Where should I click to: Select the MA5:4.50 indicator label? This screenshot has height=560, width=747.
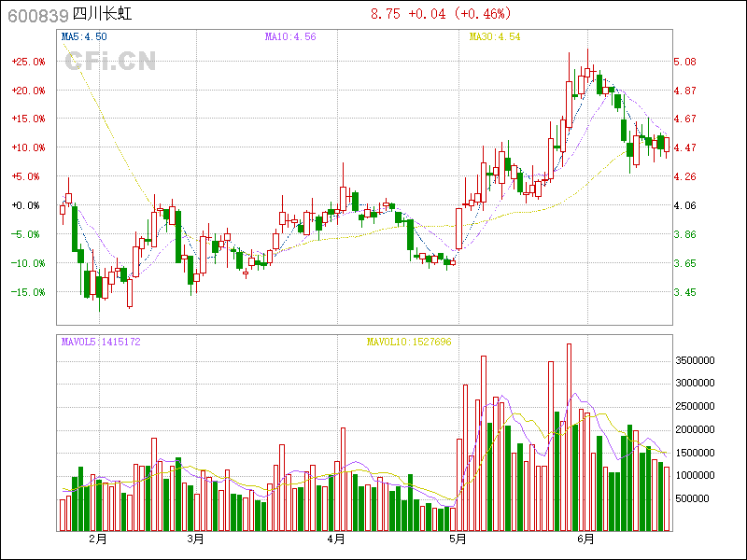(x=83, y=37)
